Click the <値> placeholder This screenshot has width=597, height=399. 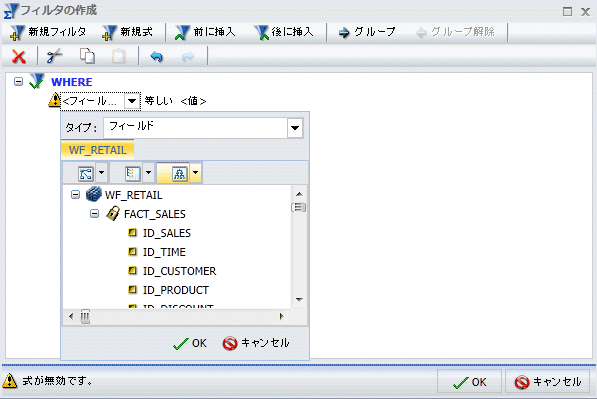[193, 101]
